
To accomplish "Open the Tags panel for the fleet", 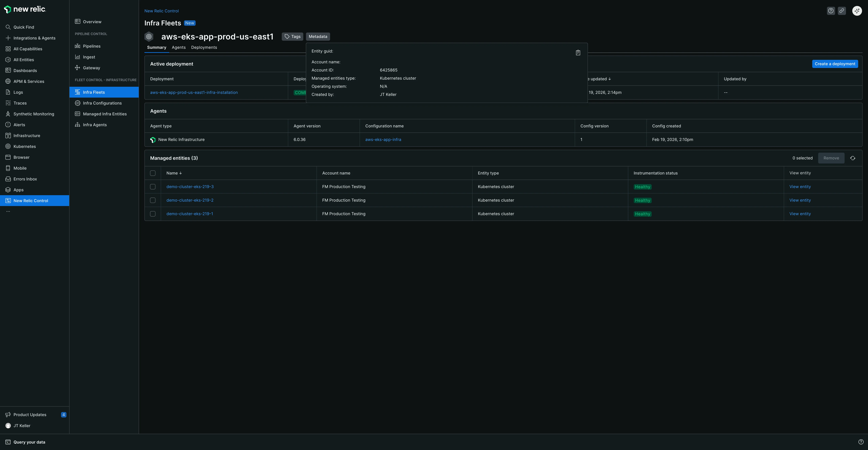I will (292, 36).
